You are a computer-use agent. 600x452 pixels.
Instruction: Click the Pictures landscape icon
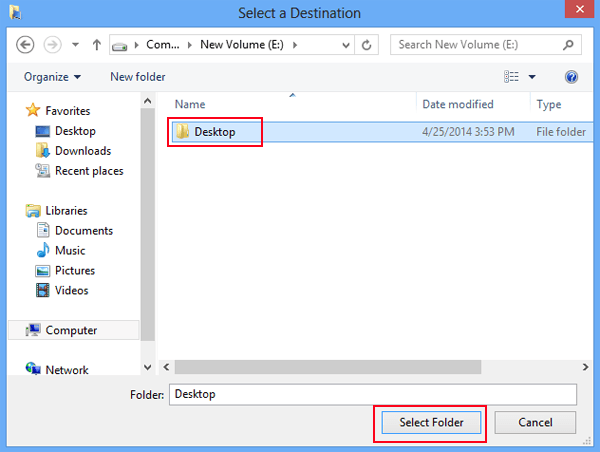point(42,271)
